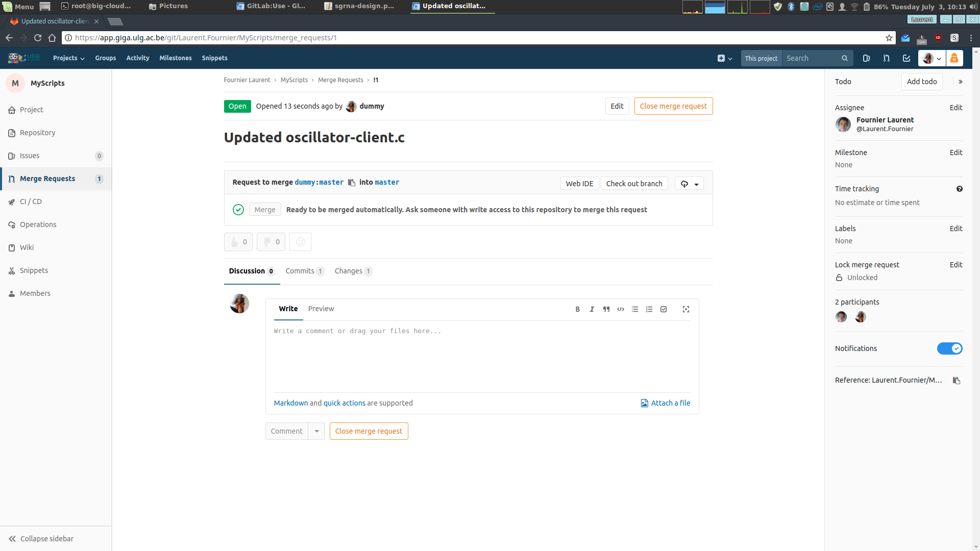Open Activity in top navigation
This screenshot has width=980, height=551.
coord(138,58)
